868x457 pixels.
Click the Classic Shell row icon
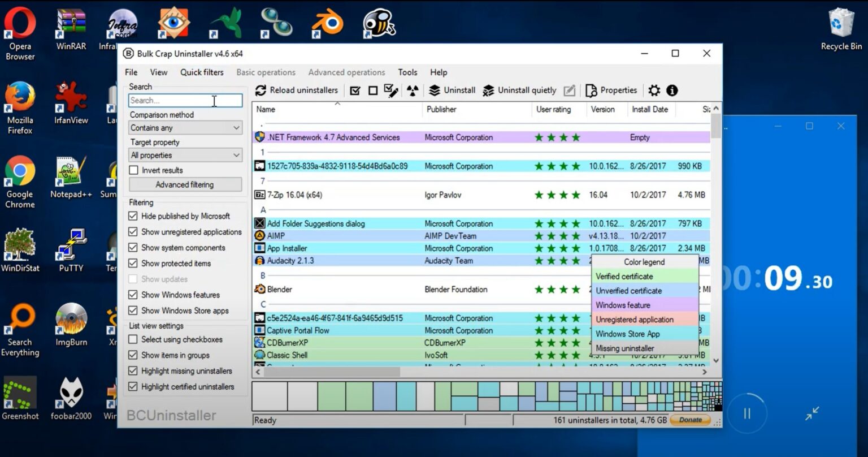pos(260,355)
